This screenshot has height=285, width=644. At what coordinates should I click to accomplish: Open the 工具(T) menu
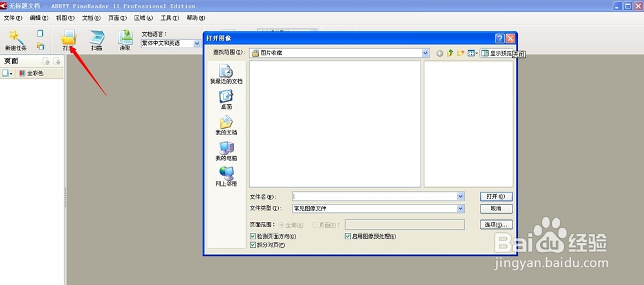pos(169,18)
